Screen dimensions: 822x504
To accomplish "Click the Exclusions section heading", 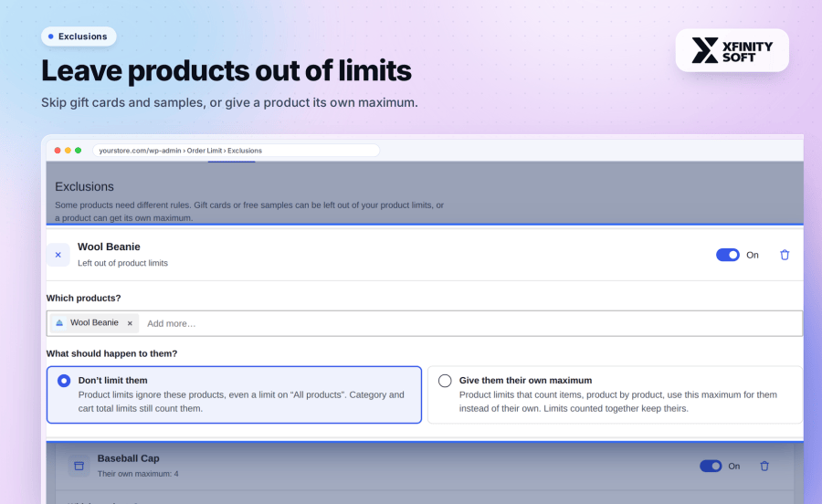I will pyautogui.click(x=84, y=186).
